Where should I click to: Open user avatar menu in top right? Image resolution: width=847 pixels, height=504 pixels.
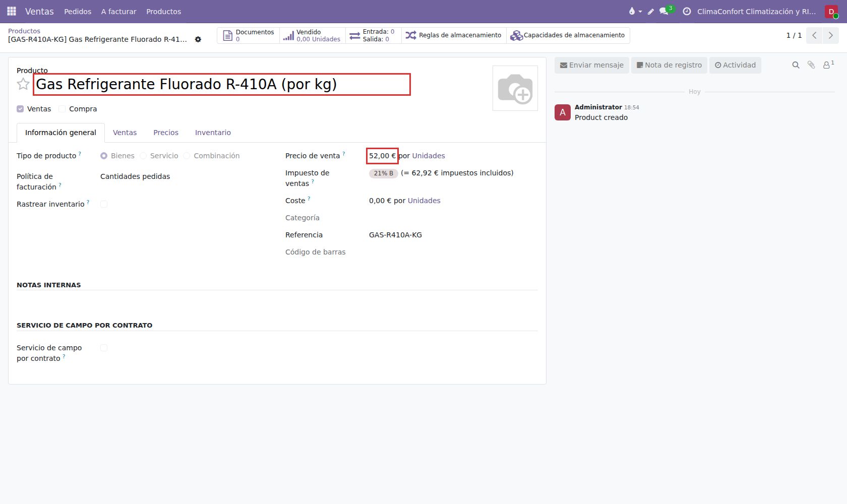831,11
